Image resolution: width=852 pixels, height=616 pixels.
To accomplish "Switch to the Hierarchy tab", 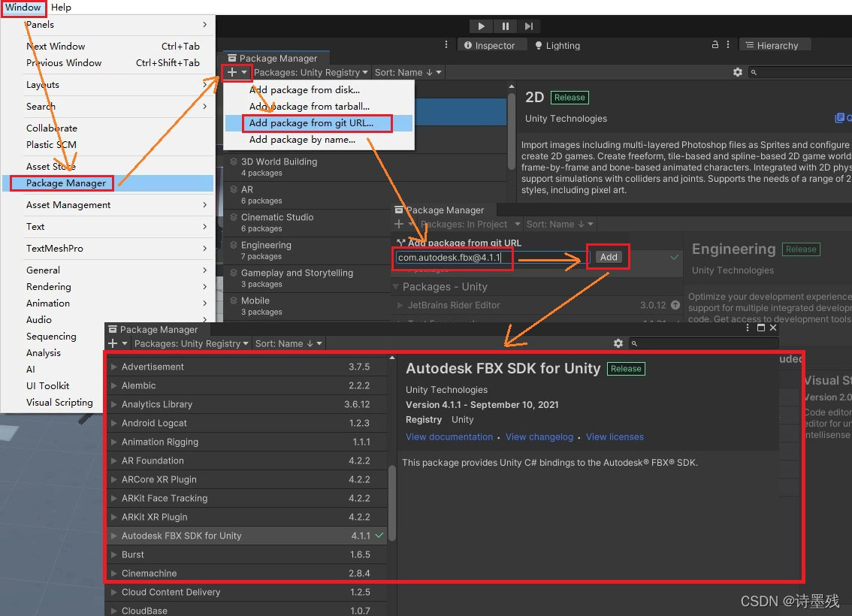I will (x=775, y=45).
